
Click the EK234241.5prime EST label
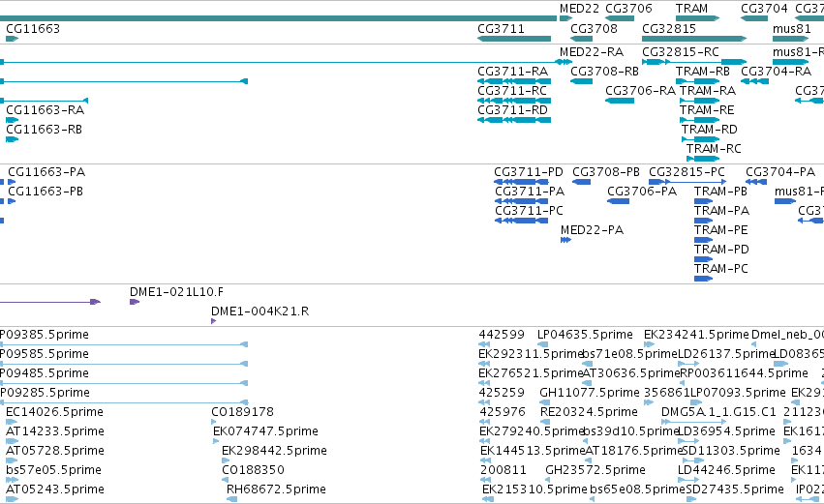[696, 335]
